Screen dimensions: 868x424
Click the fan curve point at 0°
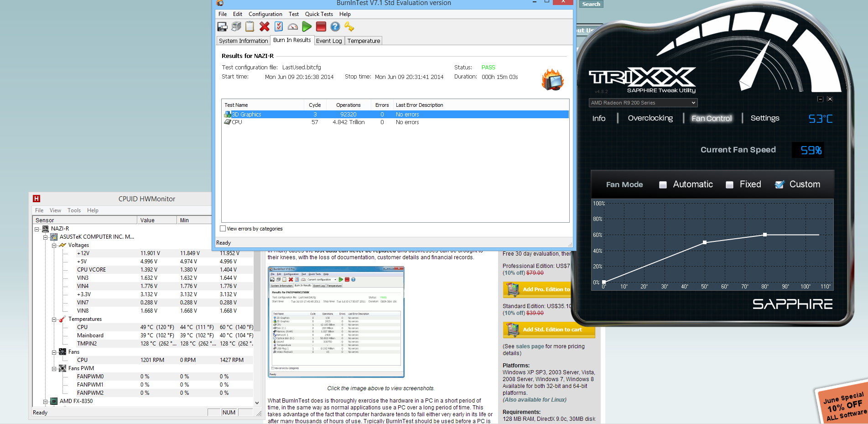(604, 282)
